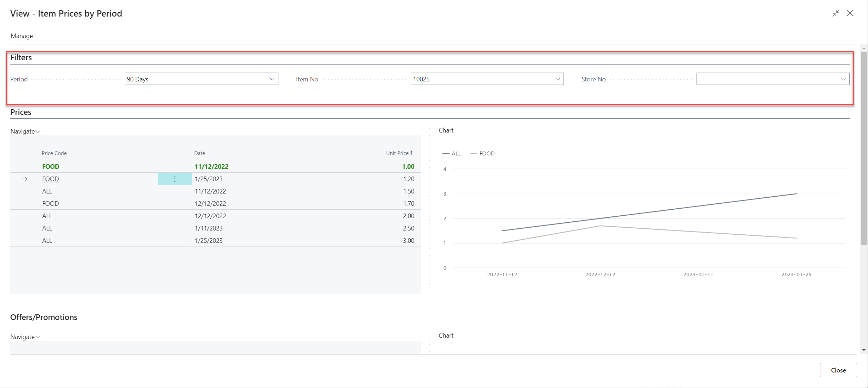Screen dimensions: 868x388
Task: Click the Close button
Action: 838,370
